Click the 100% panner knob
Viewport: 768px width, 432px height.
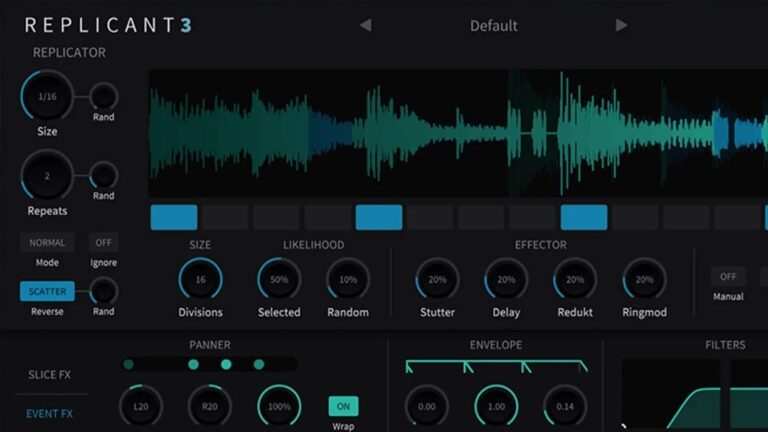[x=279, y=406]
